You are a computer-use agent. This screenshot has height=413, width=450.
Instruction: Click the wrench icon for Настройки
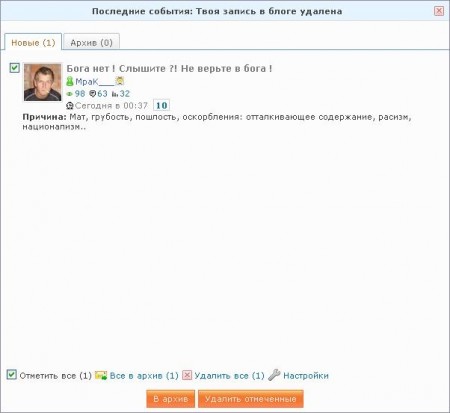(274, 375)
